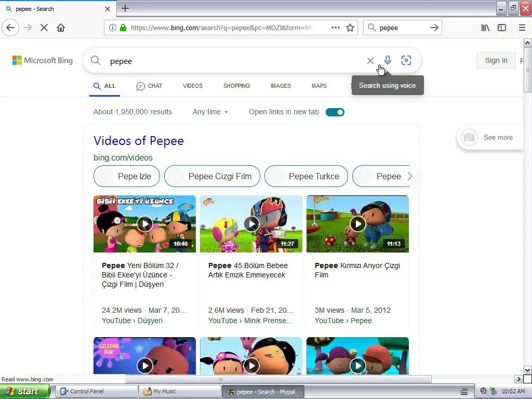Expand the Any time filter dropdown

coord(210,112)
